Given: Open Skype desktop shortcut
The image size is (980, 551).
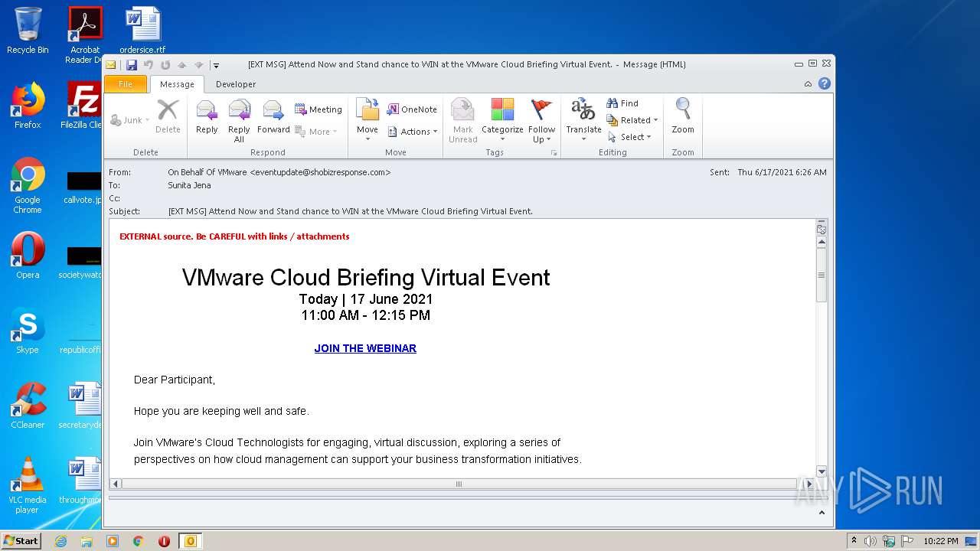Looking at the screenshot, I should coord(28,331).
